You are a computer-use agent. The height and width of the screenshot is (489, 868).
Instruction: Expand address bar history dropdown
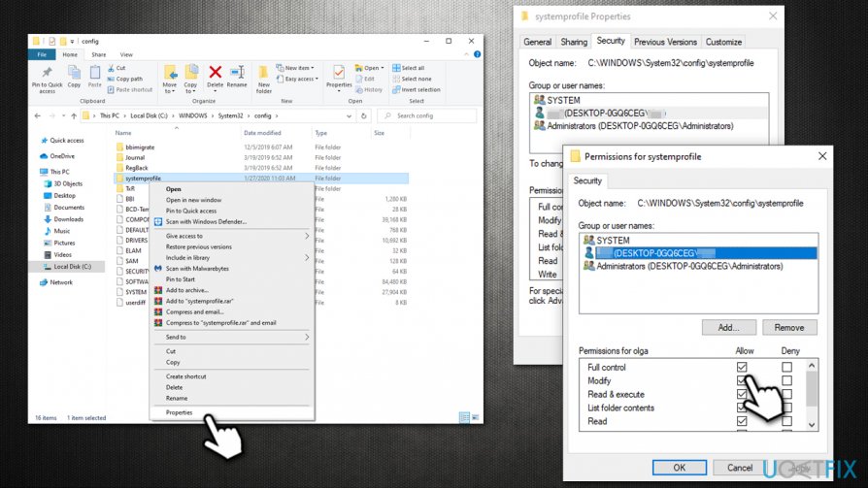(349, 115)
